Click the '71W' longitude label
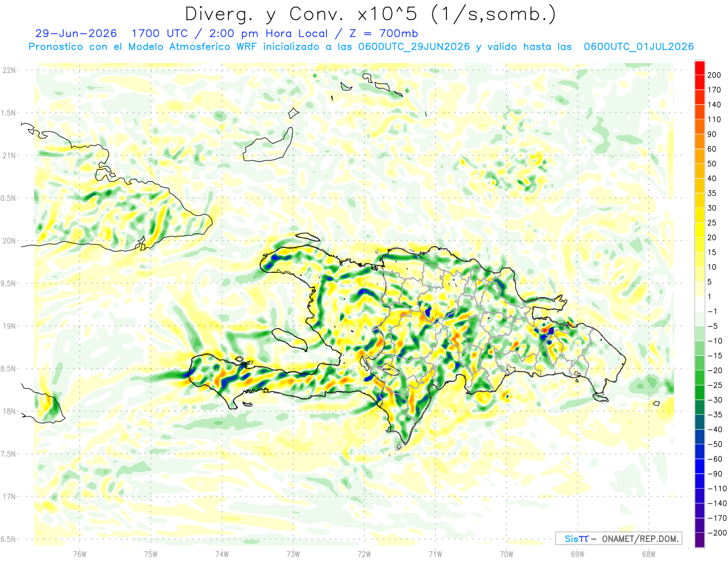 [435, 553]
